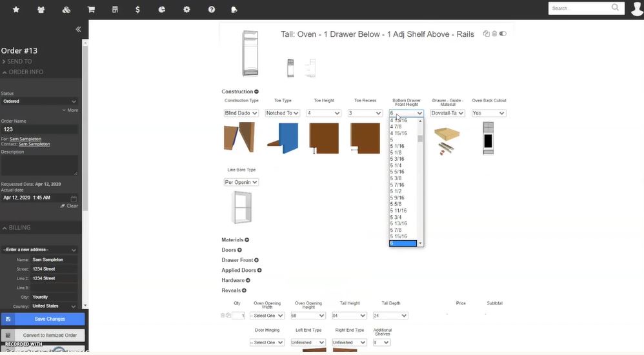Open the shopping cart orders icon

pos(91,10)
